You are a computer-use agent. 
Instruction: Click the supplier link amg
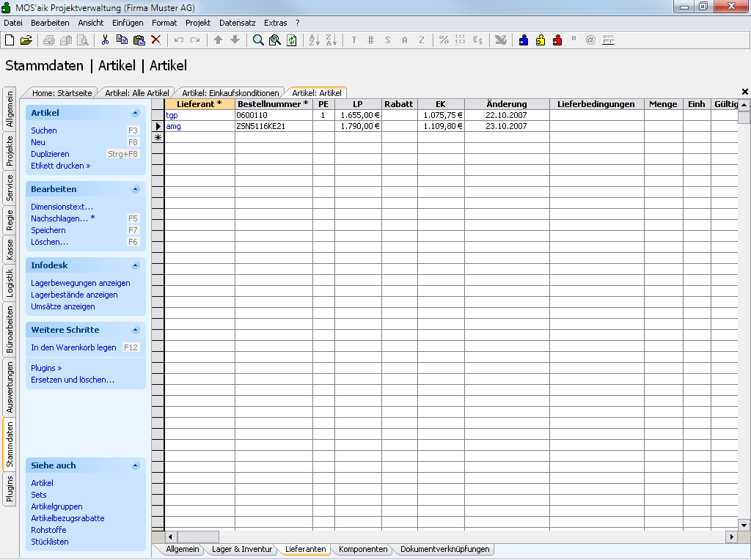[173, 126]
